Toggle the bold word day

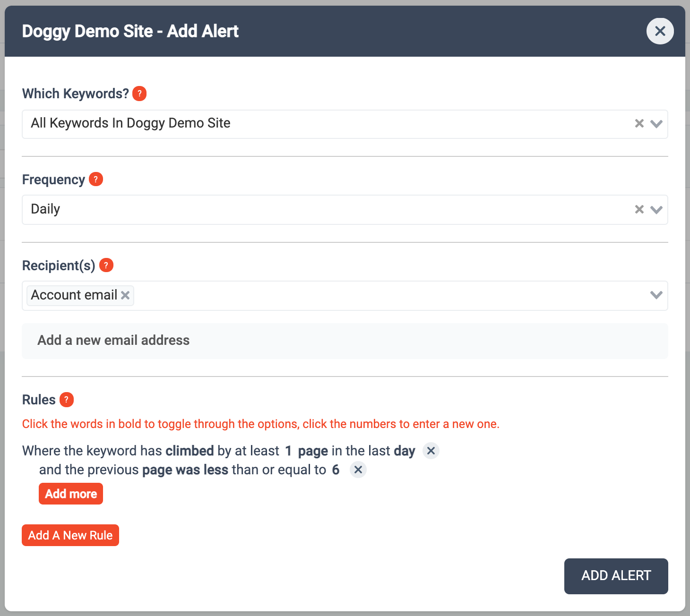(x=405, y=451)
